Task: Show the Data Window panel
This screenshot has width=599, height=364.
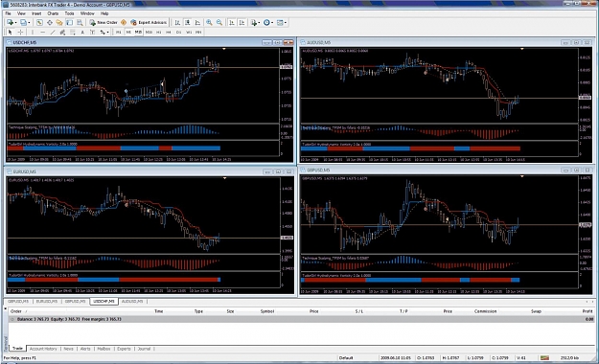Action: 50,23
